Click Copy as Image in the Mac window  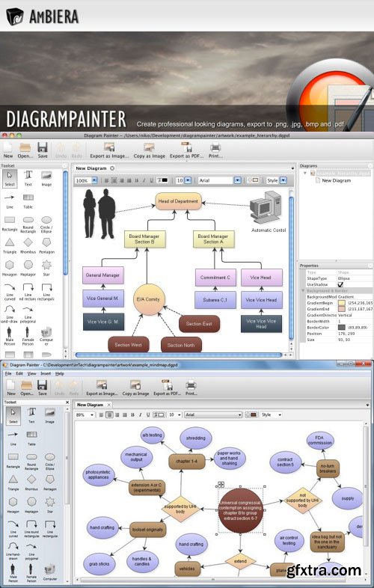(x=150, y=150)
